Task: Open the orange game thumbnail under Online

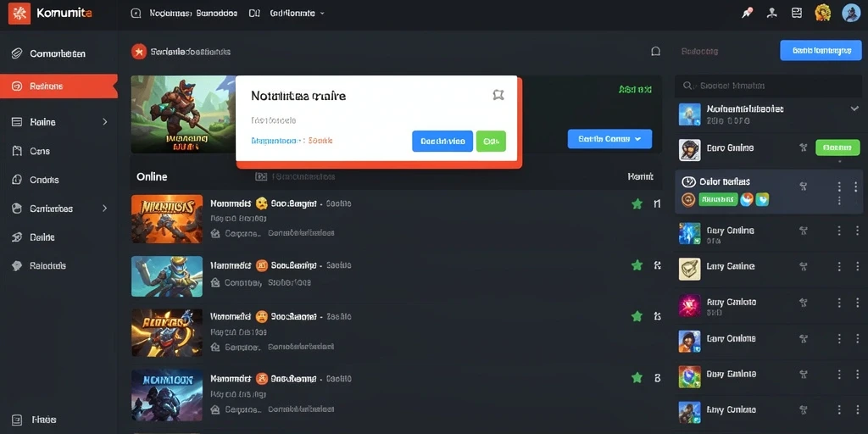Action: (167, 219)
